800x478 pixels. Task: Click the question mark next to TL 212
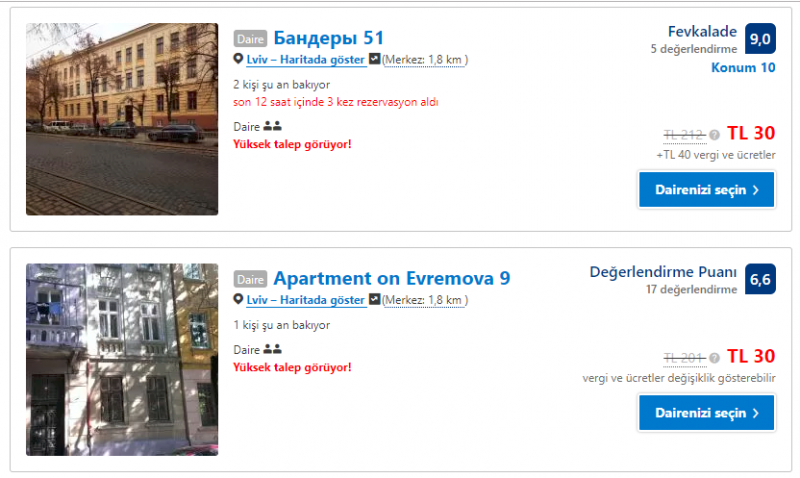pyautogui.click(x=714, y=135)
